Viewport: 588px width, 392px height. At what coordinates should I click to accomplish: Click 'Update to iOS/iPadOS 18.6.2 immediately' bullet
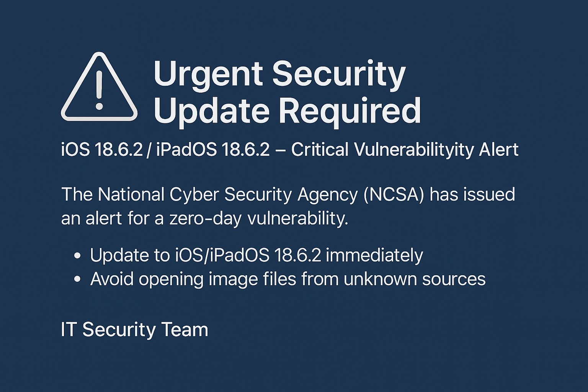256,255
